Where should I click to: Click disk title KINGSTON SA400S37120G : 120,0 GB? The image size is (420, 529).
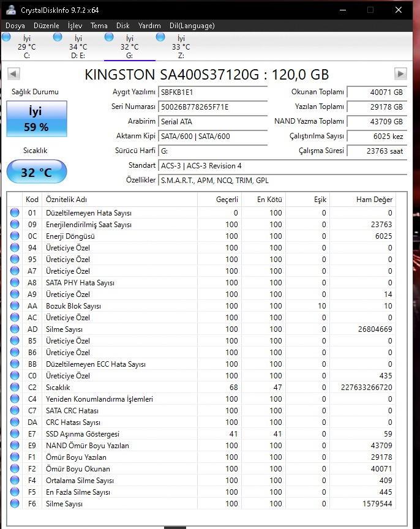coord(206,74)
